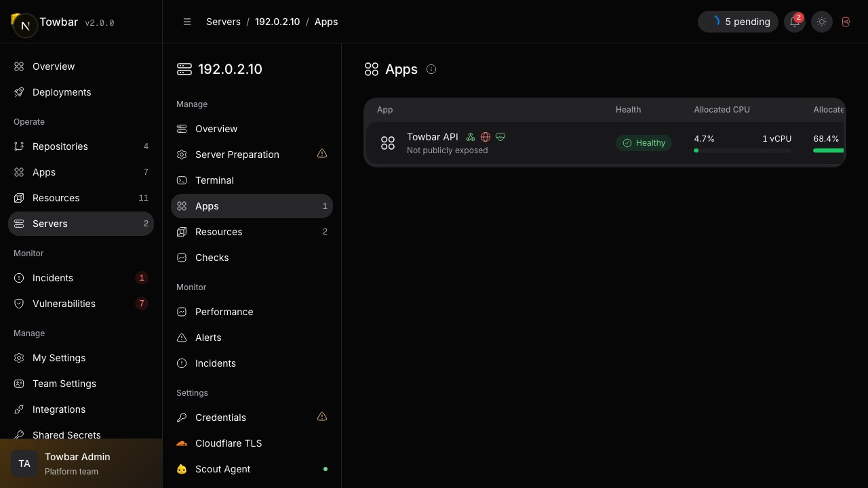The height and width of the screenshot is (488, 868).
Task: Open Scout Agent settings
Action: coord(252,469)
